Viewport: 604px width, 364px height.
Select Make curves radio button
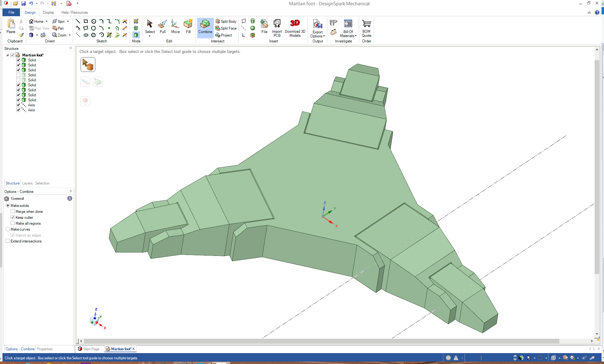pos(8,229)
